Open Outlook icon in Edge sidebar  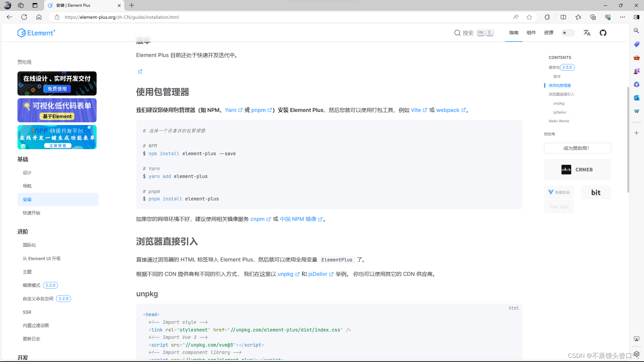pos(636,98)
